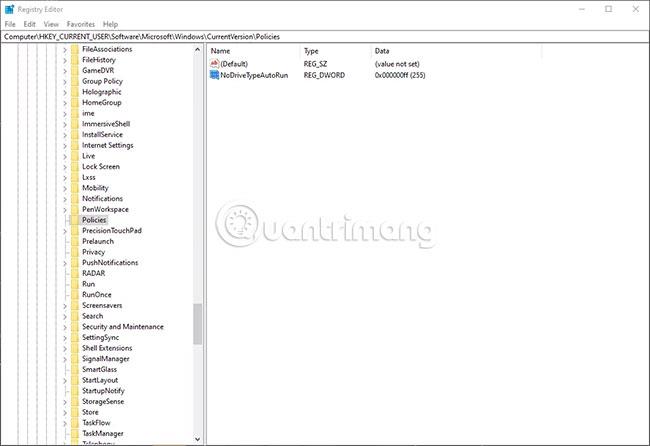The height and width of the screenshot is (446, 650).
Task: Click the FileAssociations folder icon
Action: 75,49
